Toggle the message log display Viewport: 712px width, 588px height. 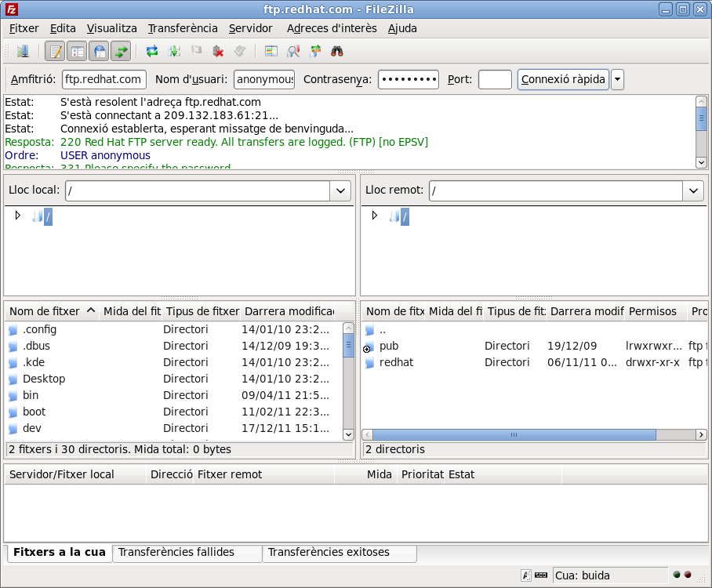(56, 52)
